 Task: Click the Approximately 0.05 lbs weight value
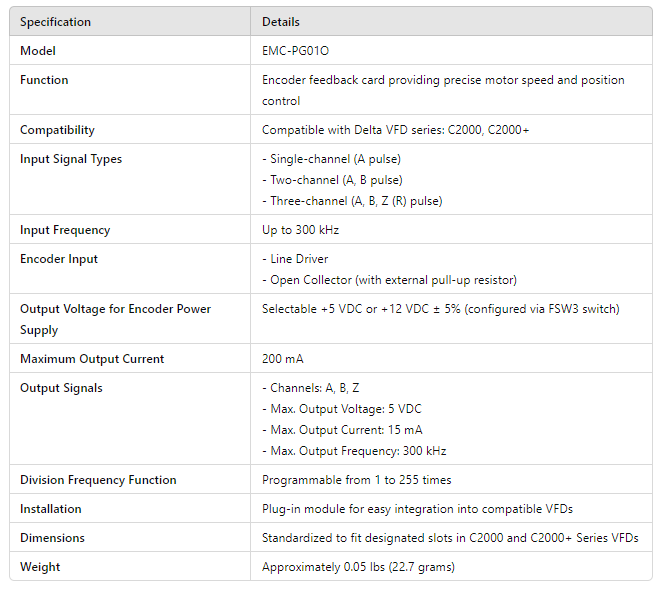coord(358,567)
